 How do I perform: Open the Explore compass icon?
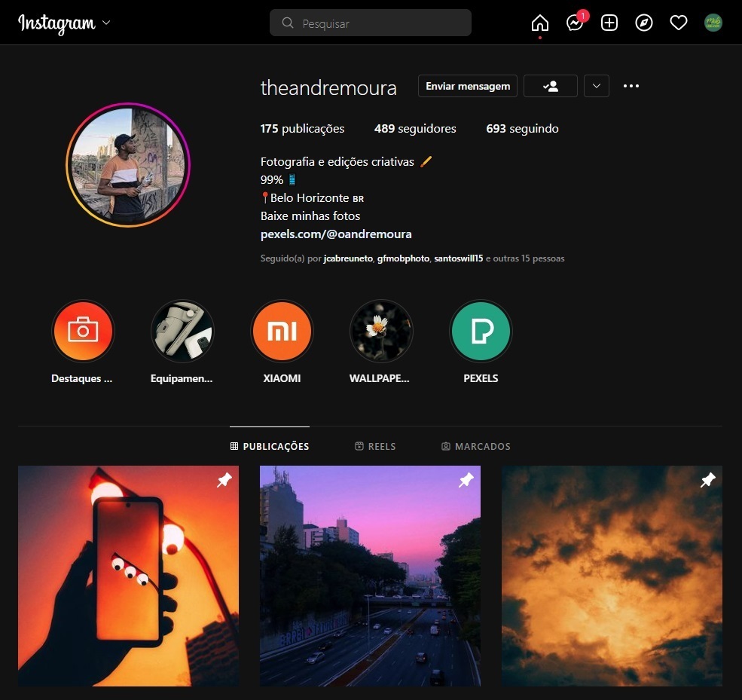[644, 23]
